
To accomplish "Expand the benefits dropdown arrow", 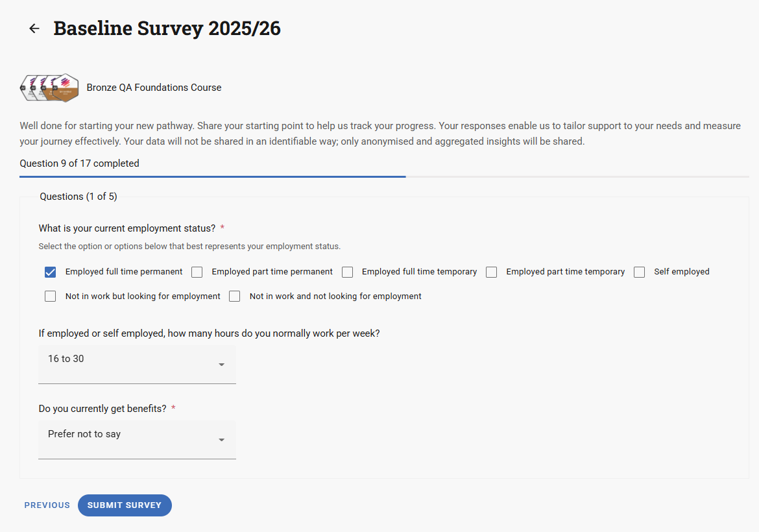I will pos(221,440).
